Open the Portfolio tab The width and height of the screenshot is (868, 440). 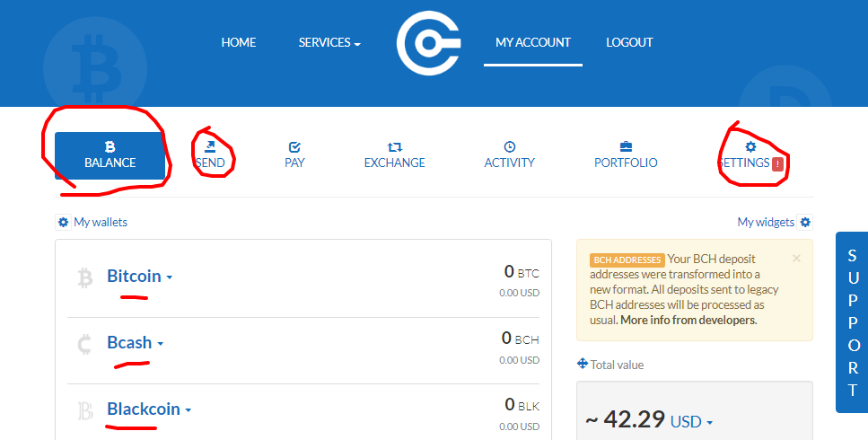pos(626,155)
